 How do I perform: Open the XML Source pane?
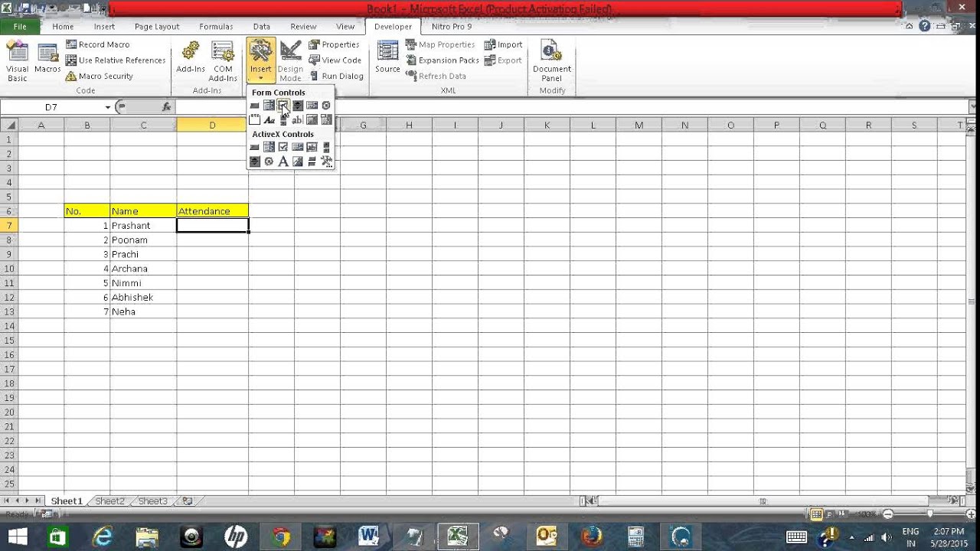(x=387, y=58)
